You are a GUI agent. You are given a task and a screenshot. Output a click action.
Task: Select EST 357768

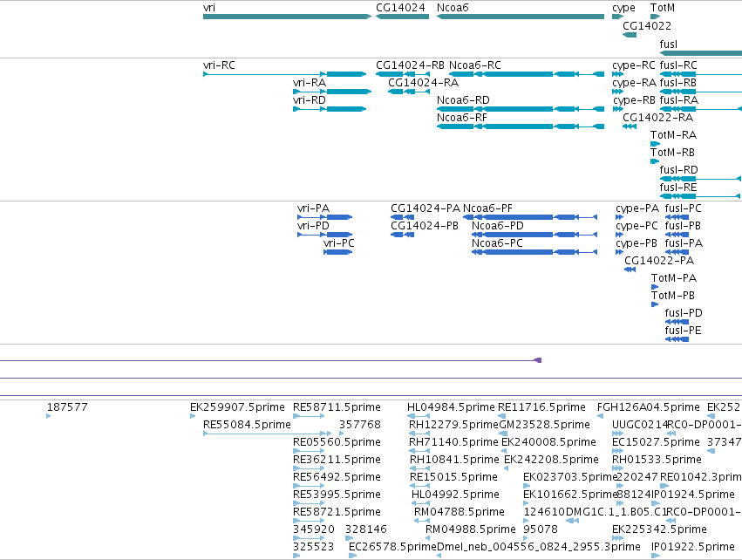pos(342,434)
